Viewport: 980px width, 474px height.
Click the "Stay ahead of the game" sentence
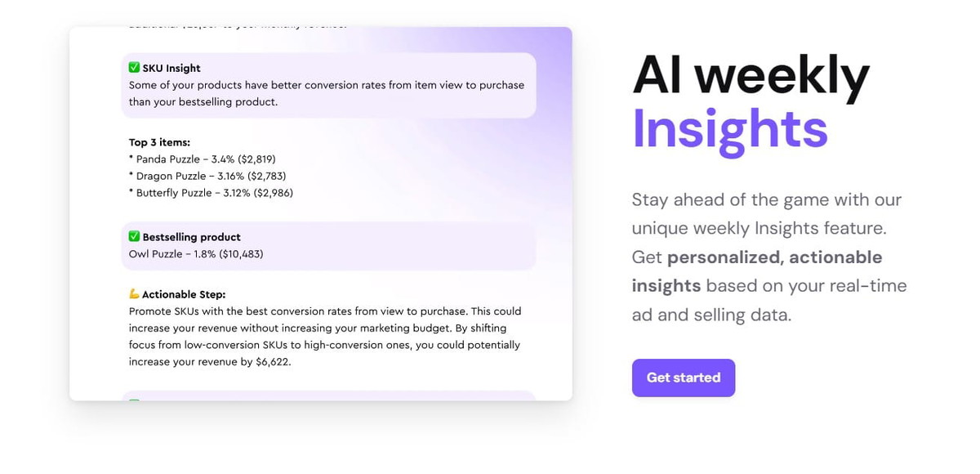coord(766,200)
